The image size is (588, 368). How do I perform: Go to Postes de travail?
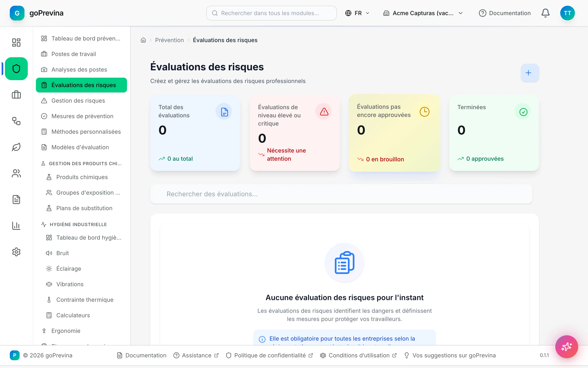[81, 54]
